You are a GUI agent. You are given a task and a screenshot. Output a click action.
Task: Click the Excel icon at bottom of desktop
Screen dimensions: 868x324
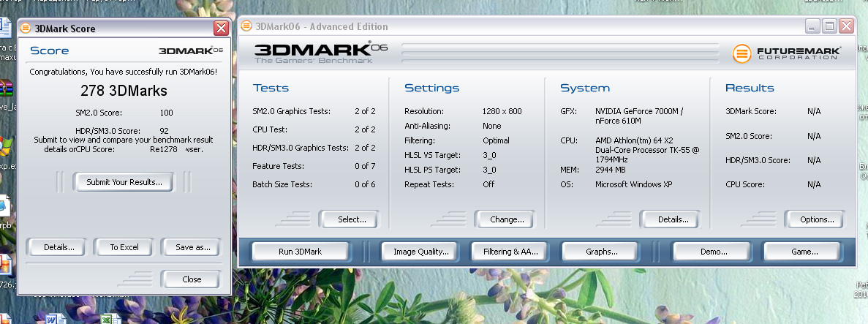pyautogui.click(x=106, y=320)
